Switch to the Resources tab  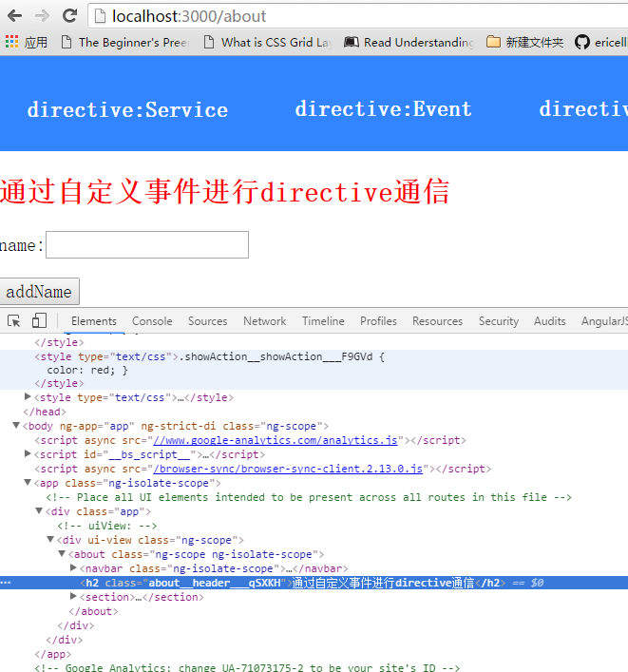pyautogui.click(x=437, y=321)
